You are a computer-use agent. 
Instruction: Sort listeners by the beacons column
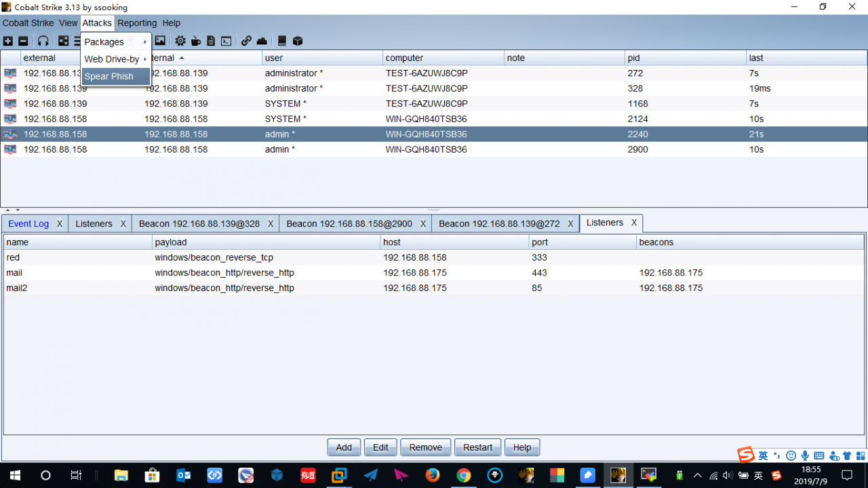(750, 242)
